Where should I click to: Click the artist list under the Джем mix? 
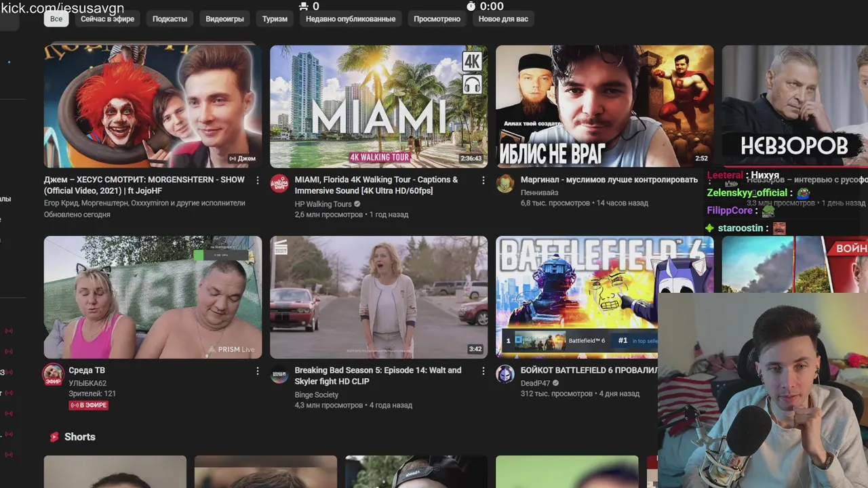click(144, 203)
